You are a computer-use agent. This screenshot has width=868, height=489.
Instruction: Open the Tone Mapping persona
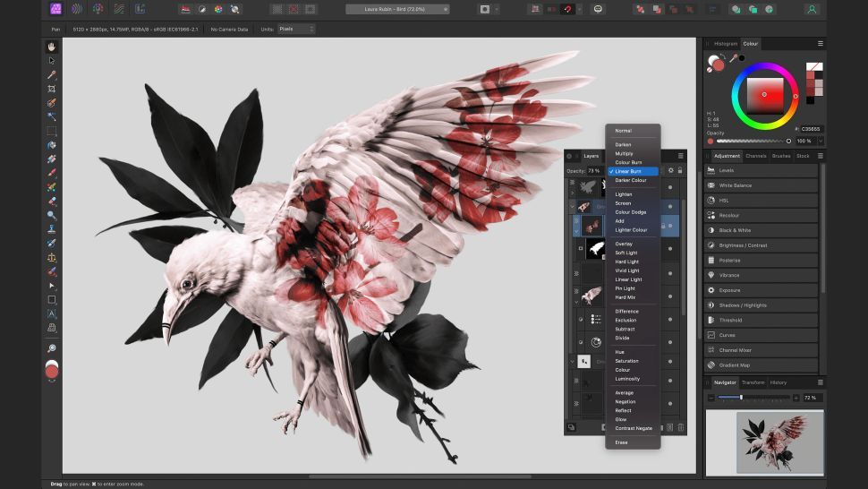click(x=118, y=9)
